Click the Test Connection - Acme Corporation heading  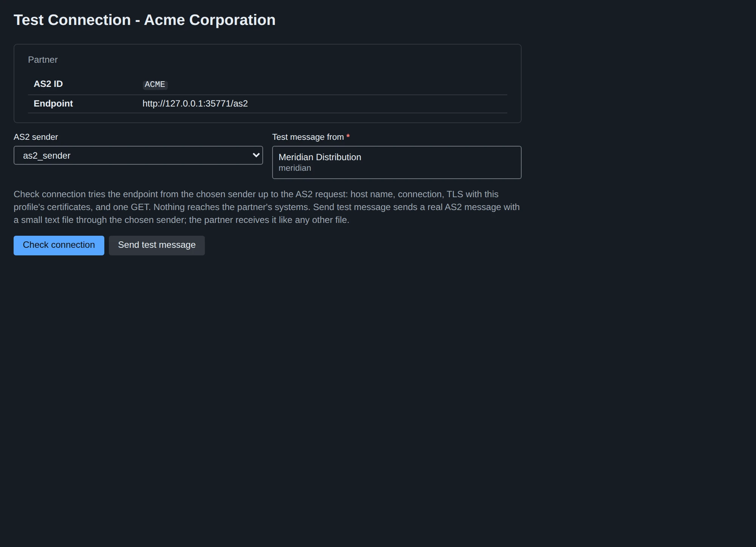coord(144,20)
